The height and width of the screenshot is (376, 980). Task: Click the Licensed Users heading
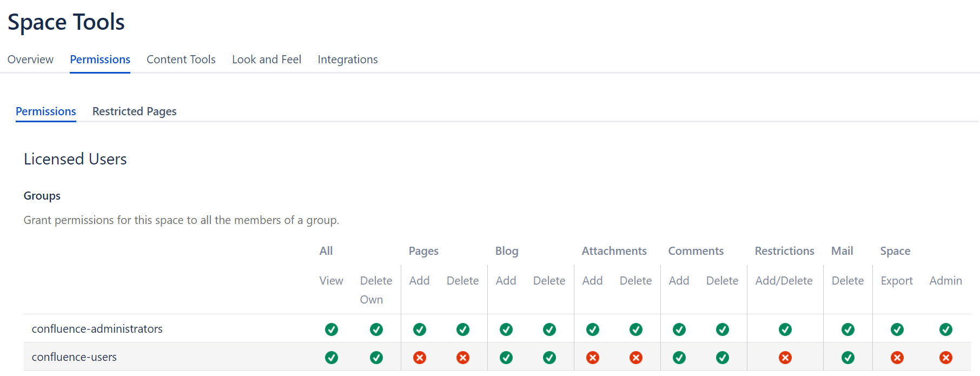75,159
